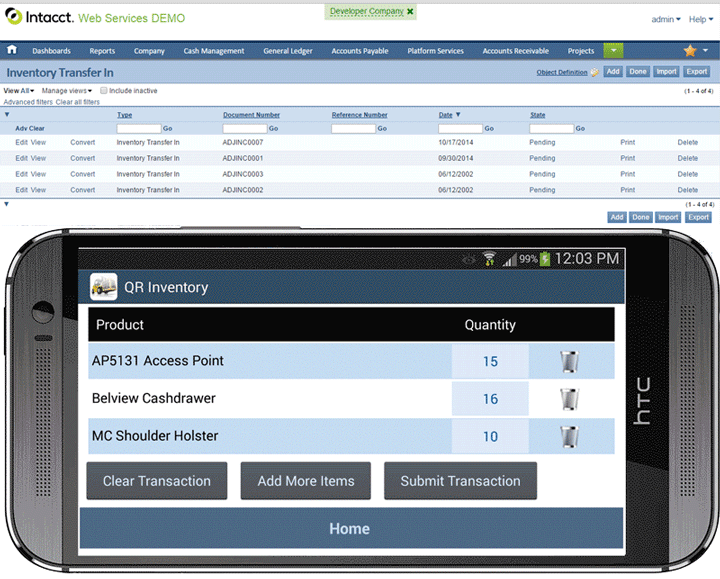Print the ADJINC0002 record
The height and width of the screenshot is (579, 720).
pos(628,190)
